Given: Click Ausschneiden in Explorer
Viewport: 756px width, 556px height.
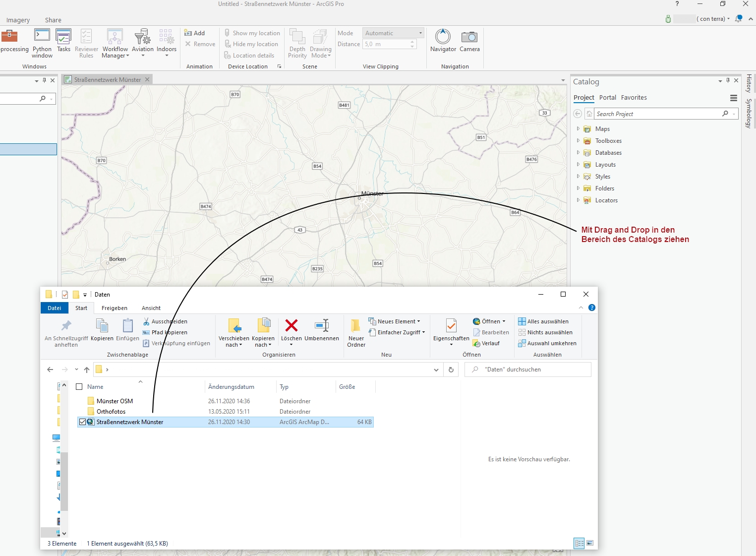Looking at the screenshot, I should [165, 321].
